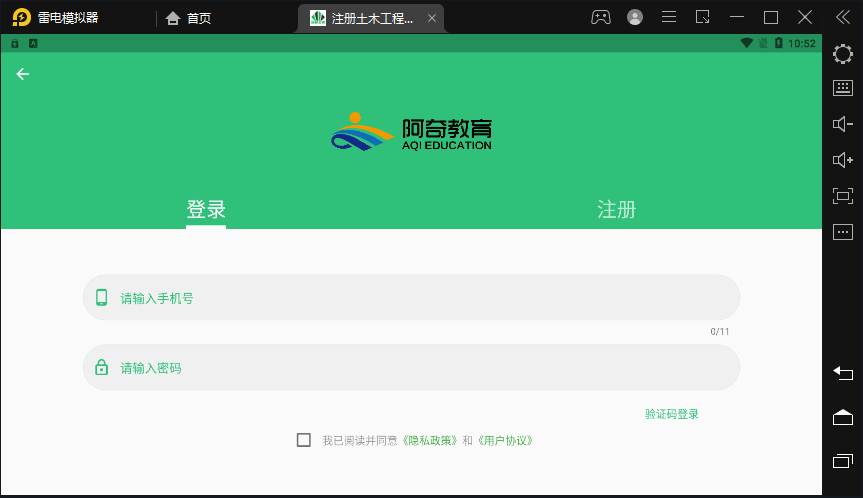Focus the 请输入密码 password field

click(x=411, y=367)
